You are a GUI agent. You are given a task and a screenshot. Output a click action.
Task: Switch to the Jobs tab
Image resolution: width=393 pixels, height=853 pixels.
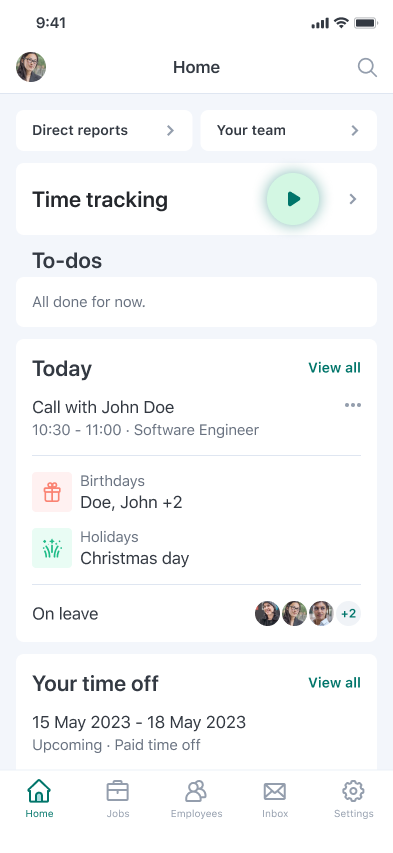(118, 799)
